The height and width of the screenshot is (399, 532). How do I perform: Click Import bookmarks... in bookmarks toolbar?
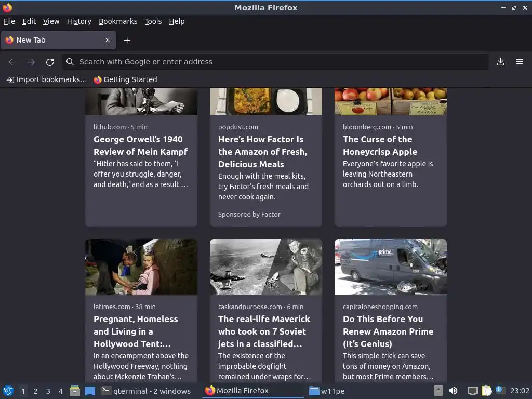coord(47,79)
